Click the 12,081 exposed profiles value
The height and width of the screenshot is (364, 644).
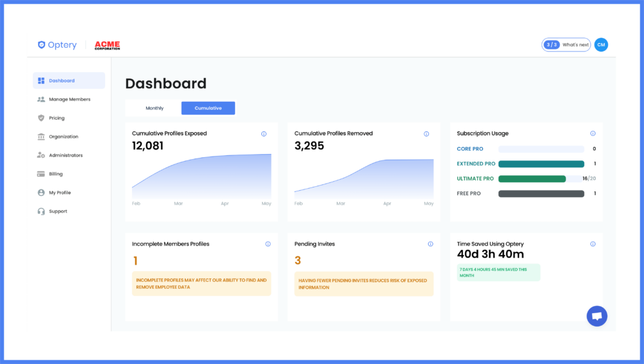(147, 146)
